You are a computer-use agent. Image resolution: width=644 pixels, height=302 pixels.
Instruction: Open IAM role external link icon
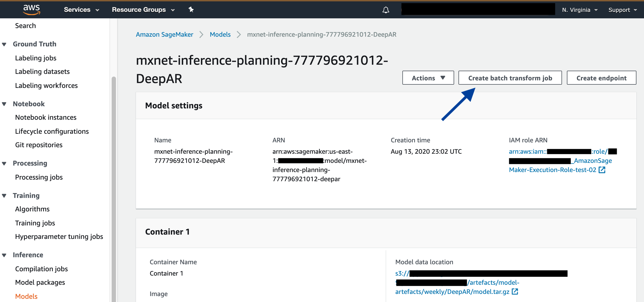click(602, 170)
